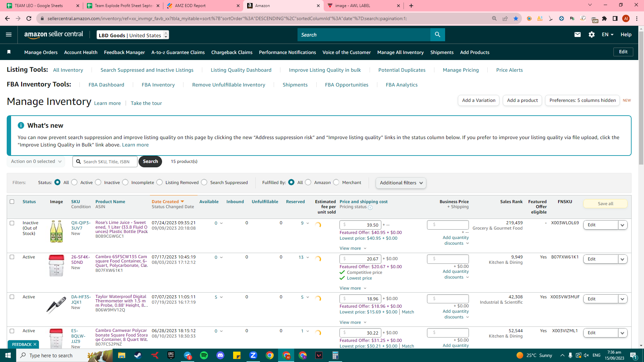The height and width of the screenshot is (362, 644).
Task: Select the Taylor Thermometer row checkbox
Action: click(x=12, y=297)
